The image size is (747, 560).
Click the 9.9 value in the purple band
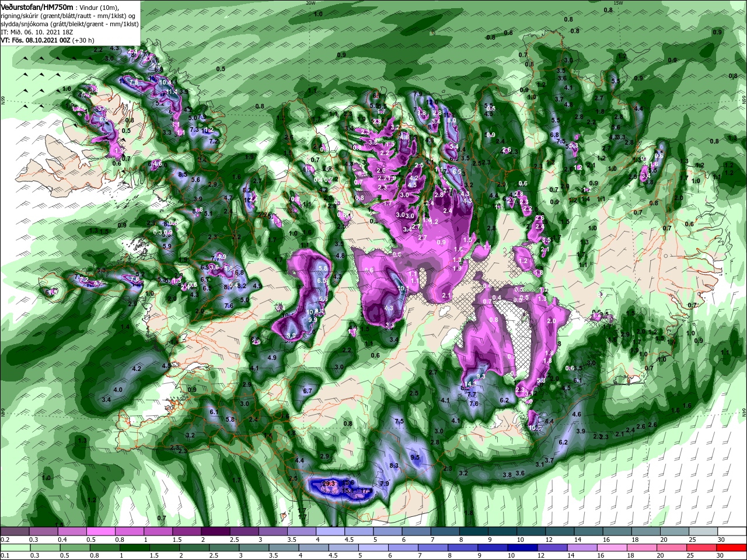click(x=312, y=320)
